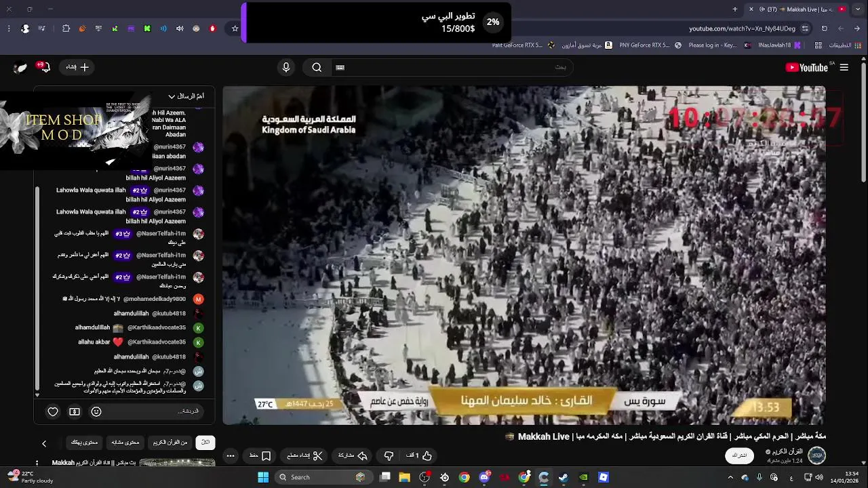Show hidden tray icons chevron

click(730, 477)
